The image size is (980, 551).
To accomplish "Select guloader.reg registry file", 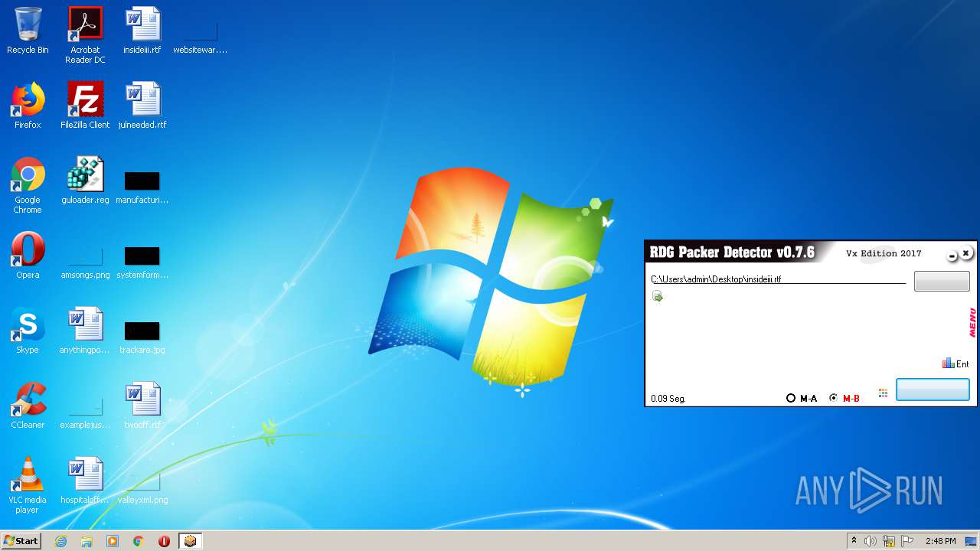I will pyautogui.click(x=85, y=181).
